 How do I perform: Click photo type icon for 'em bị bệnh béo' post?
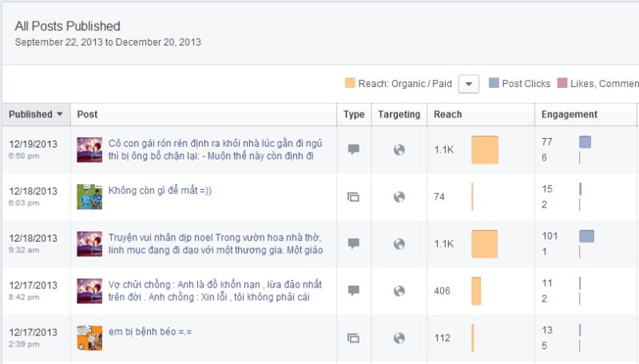[x=354, y=338]
